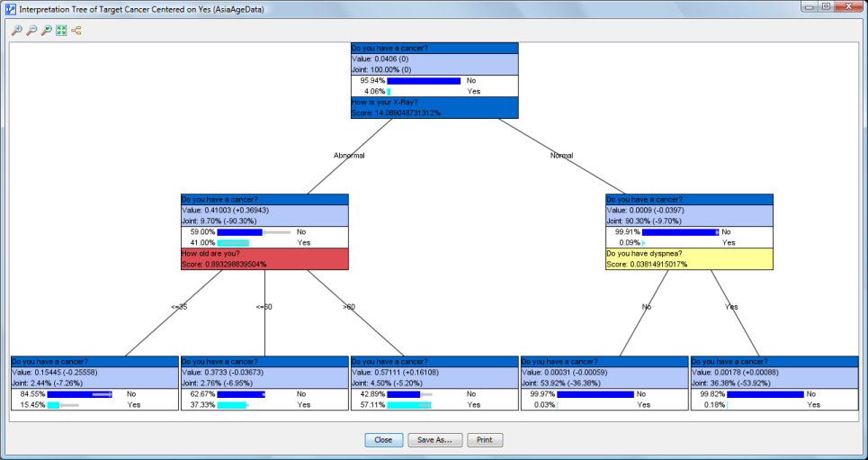The width and height of the screenshot is (868, 460).
Task: Open the Save As dialog
Action: (434, 440)
